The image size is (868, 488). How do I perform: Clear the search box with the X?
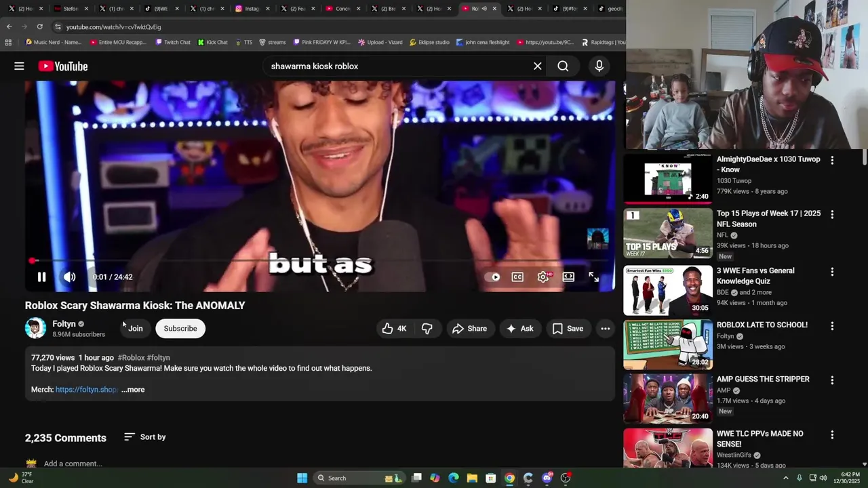click(x=537, y=66)
